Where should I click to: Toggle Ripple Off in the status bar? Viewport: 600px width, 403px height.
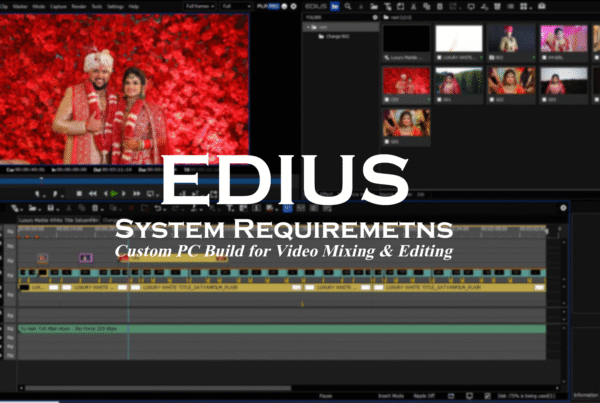click(424, 396)
